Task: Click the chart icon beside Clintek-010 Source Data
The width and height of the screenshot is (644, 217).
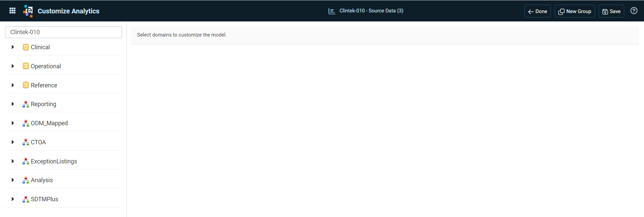Action: pos(332,11)
